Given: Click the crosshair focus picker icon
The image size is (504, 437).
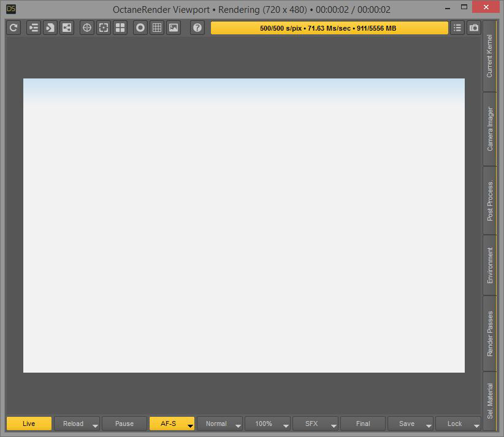Looking at the screenshot, I should tap(87, 28).
